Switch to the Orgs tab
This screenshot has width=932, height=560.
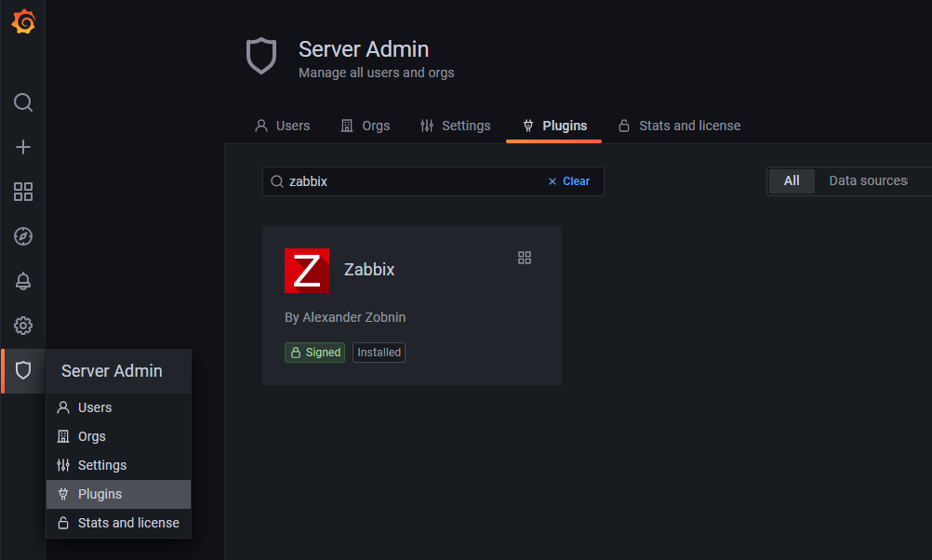(x=365, y=126)
